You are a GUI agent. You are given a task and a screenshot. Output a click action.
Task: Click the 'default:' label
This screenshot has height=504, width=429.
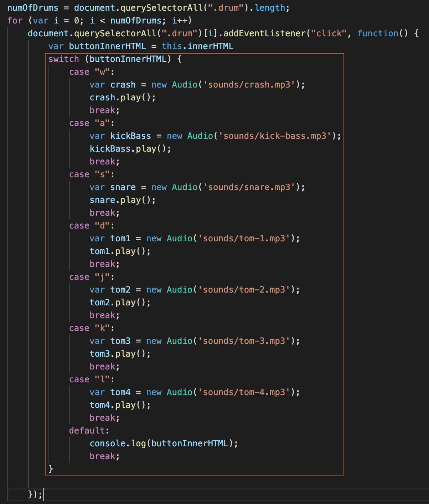pyautogui.click(x=89, y=431)
